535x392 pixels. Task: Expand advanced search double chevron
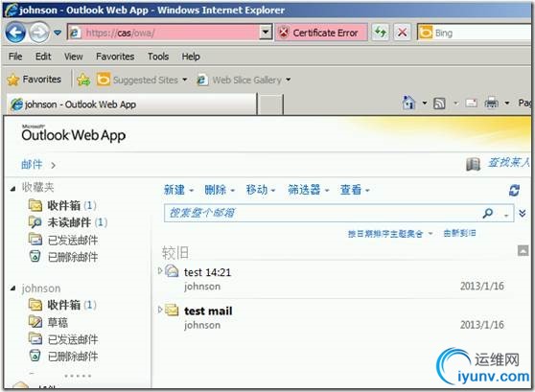523,214
